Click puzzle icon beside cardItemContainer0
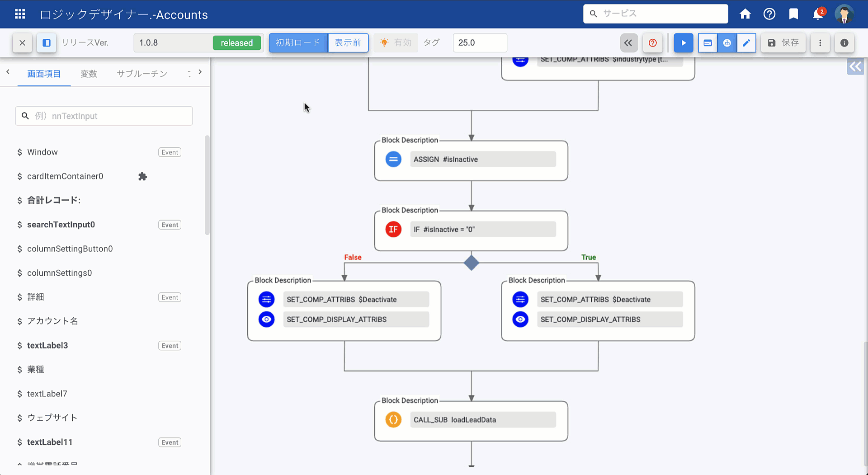Image resolution: width=868 pixels, height=475 pixels. (x=142, y=176)
